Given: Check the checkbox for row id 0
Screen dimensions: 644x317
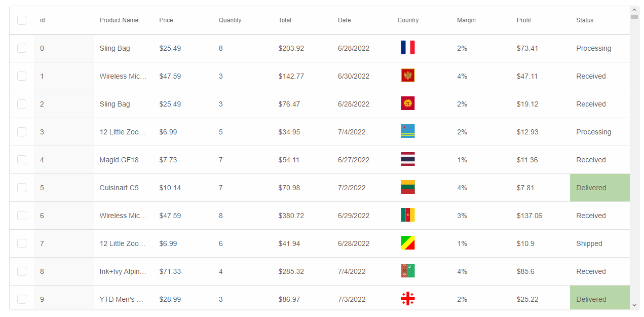Looking at the screenshot, I should 22,48.
